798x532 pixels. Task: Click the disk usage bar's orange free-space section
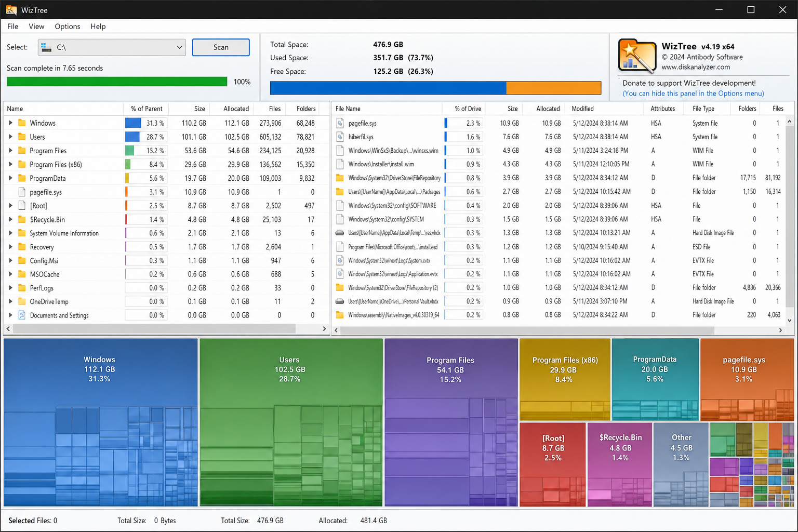pyautogui.click(x=554, y=88)
